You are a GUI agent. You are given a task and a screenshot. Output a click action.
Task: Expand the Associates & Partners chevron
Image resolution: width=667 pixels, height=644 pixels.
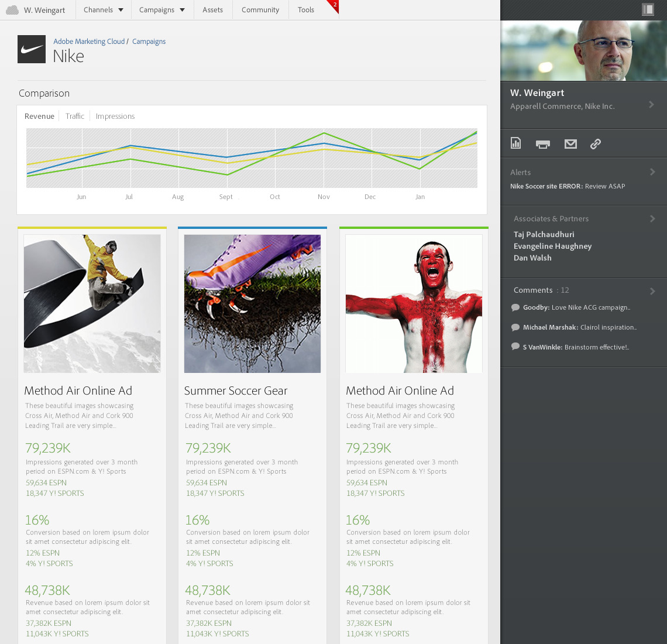[652, 218]
